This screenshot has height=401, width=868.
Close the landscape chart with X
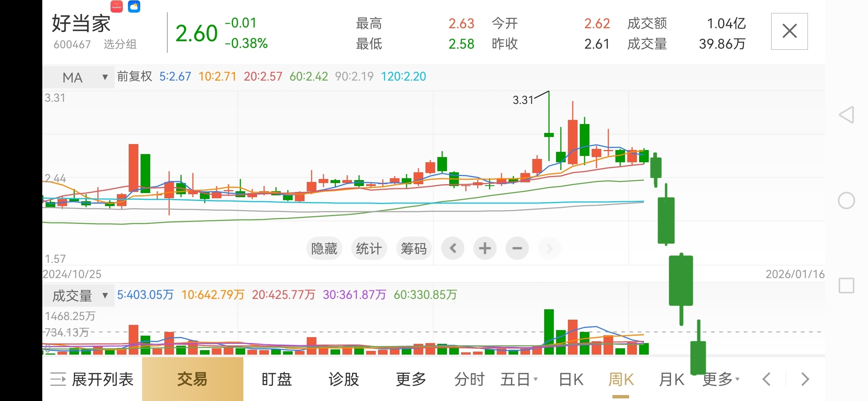789,31
